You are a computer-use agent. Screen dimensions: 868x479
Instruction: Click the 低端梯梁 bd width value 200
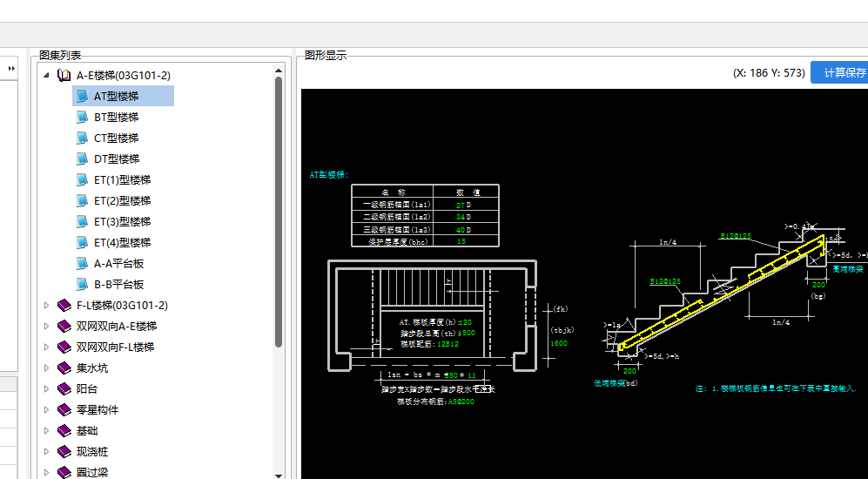point(630,371)
